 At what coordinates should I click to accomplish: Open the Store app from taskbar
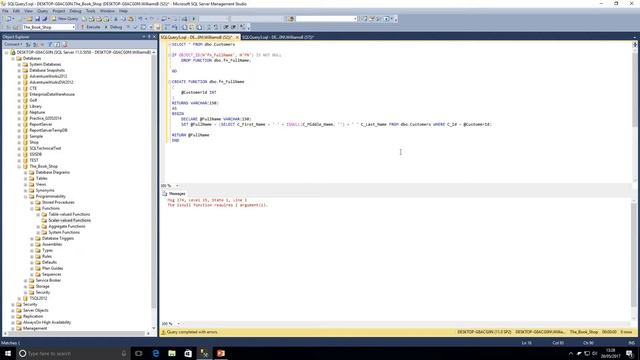coord(188,353)
